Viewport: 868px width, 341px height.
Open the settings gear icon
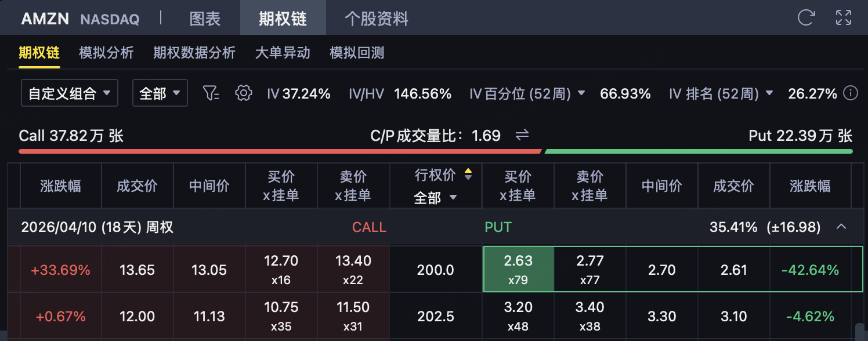244,93
